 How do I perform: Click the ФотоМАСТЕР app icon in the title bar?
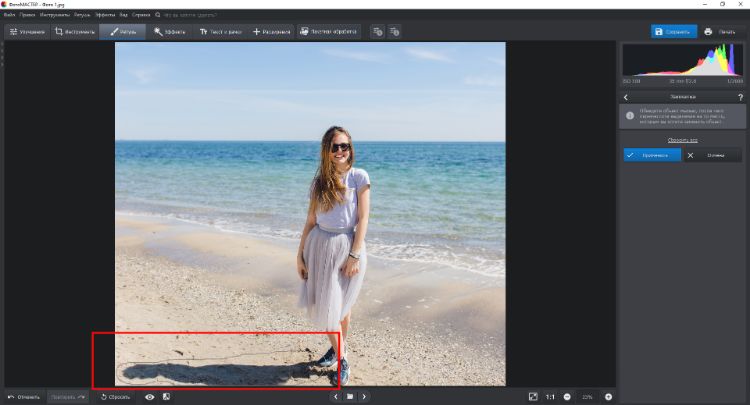4,4
